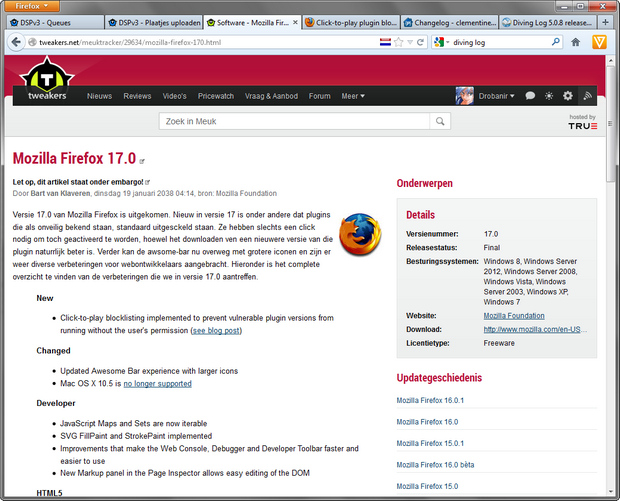Click the magnifier in the browser search box

(556, 42)
